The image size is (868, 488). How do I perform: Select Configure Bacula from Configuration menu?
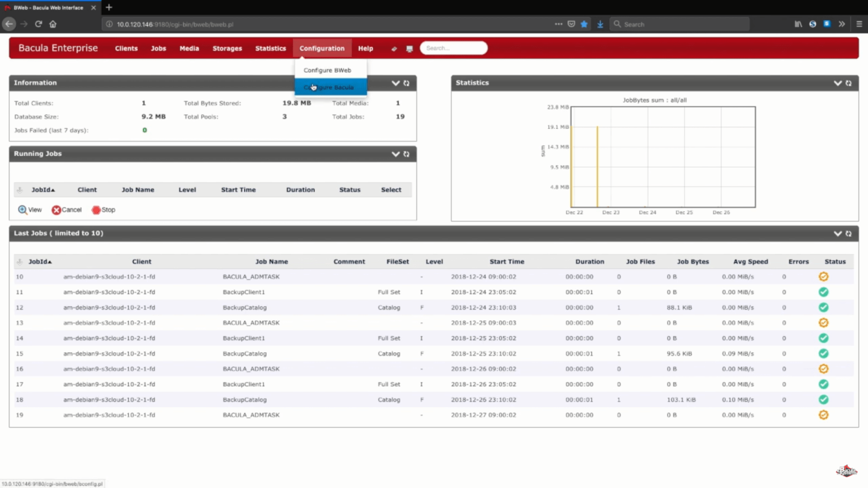click(x=329, y=87)
